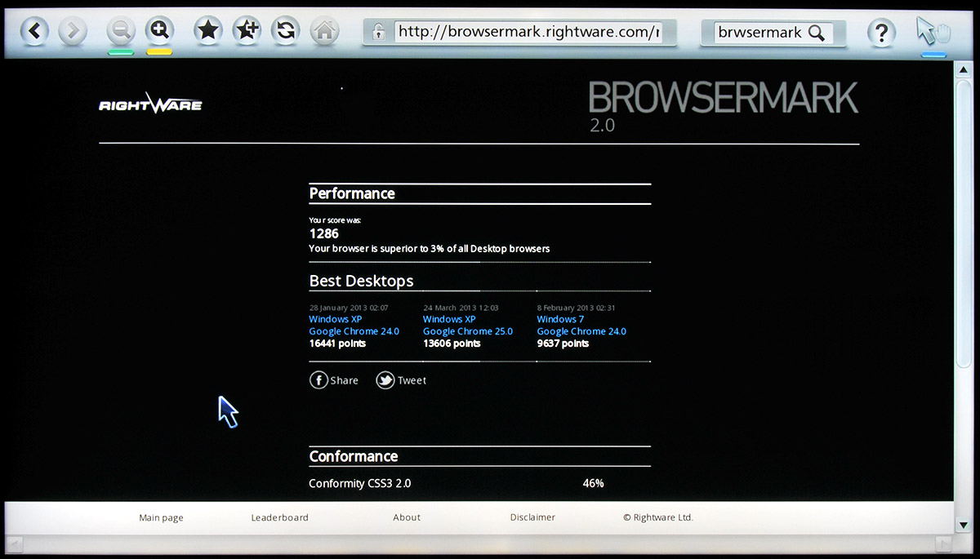Add page to bookmarks with star-plus icon
This screenshot has height=559, width=980.
[x=247, y=31]
